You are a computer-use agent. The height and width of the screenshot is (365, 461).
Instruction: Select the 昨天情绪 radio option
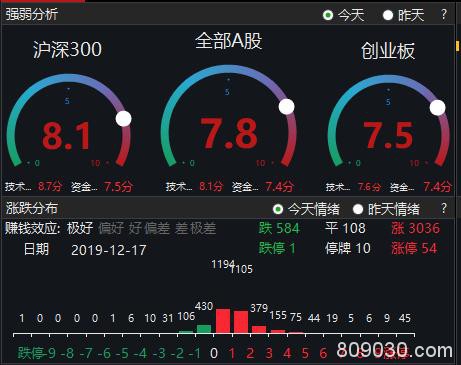pos(358,209)
